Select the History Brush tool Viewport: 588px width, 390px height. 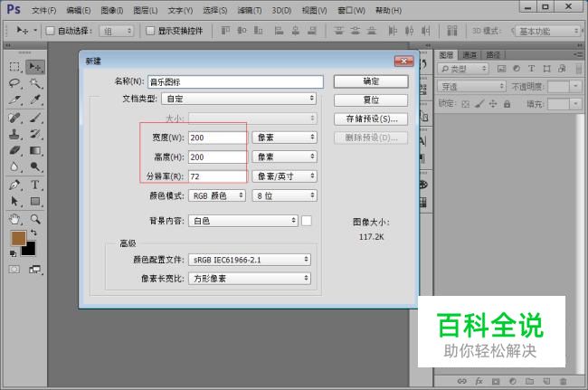click(x=35, y=134)
